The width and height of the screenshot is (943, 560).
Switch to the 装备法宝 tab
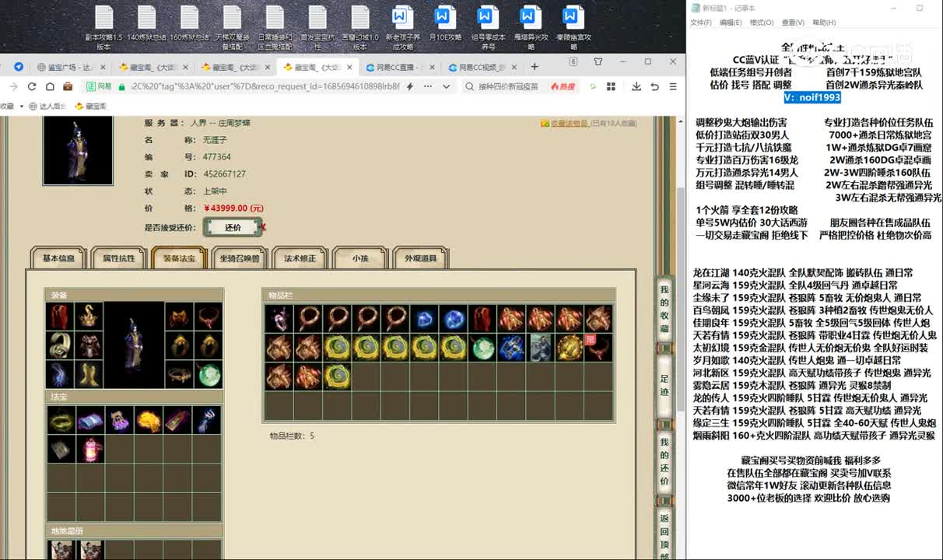click(x=179, y=258)
